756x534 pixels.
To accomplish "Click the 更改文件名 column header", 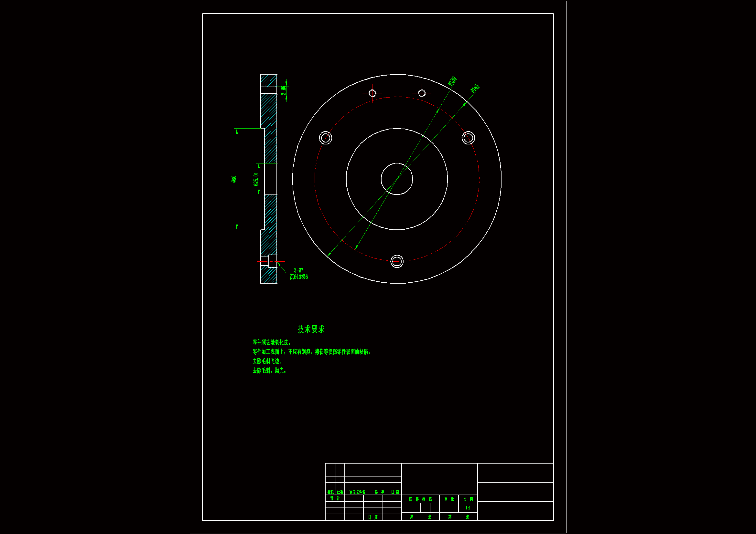I will (x=357, y=492).
